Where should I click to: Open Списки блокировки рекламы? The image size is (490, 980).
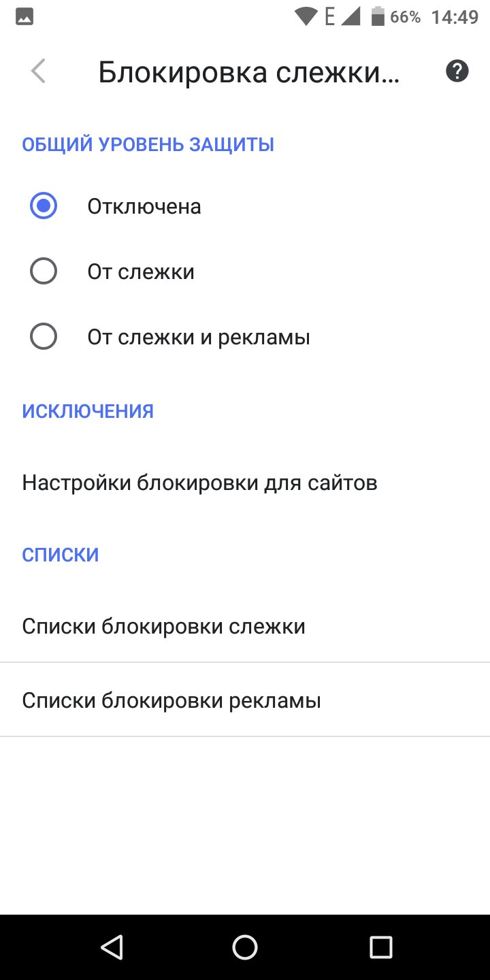click(245, 700)
